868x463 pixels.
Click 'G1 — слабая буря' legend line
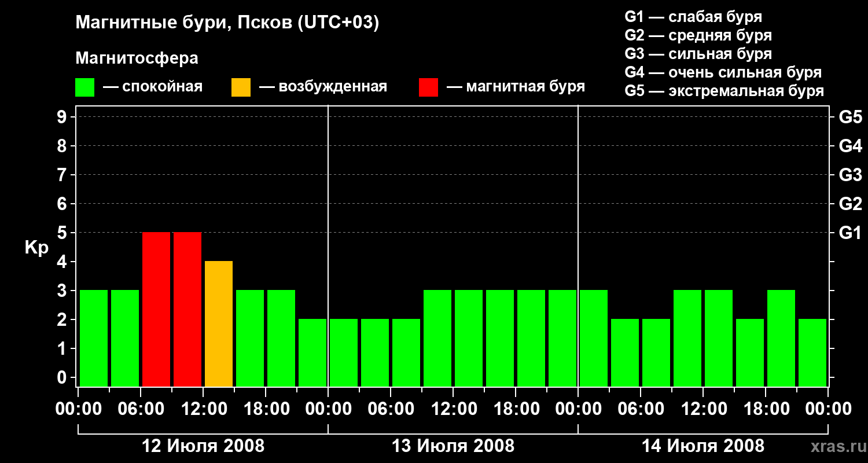(693, 17)
